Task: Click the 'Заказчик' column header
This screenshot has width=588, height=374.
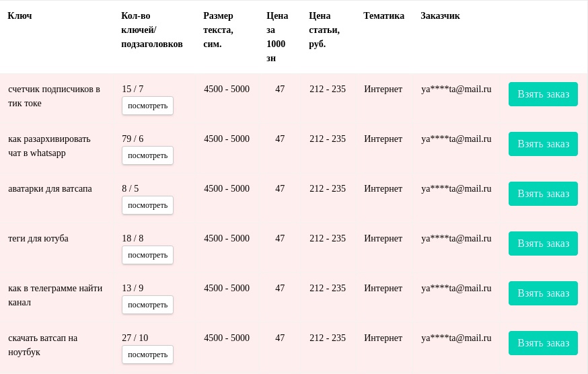Action: 440,15
